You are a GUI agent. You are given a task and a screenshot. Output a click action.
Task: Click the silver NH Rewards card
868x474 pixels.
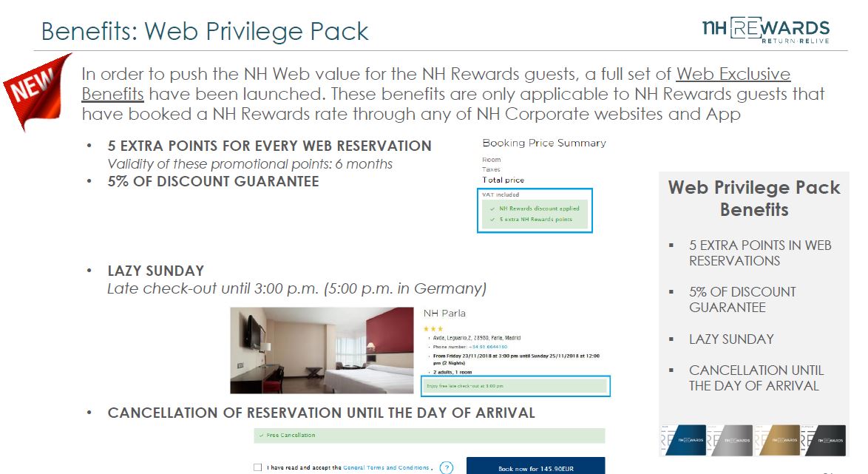(732, 440)
